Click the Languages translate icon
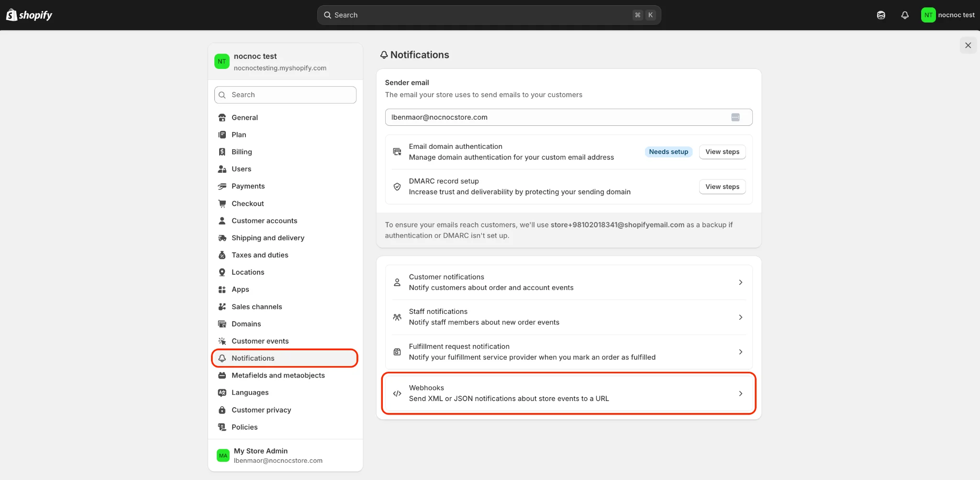Image resolution: width=980 pixels, height=480 pixels. tap(222, 392)
